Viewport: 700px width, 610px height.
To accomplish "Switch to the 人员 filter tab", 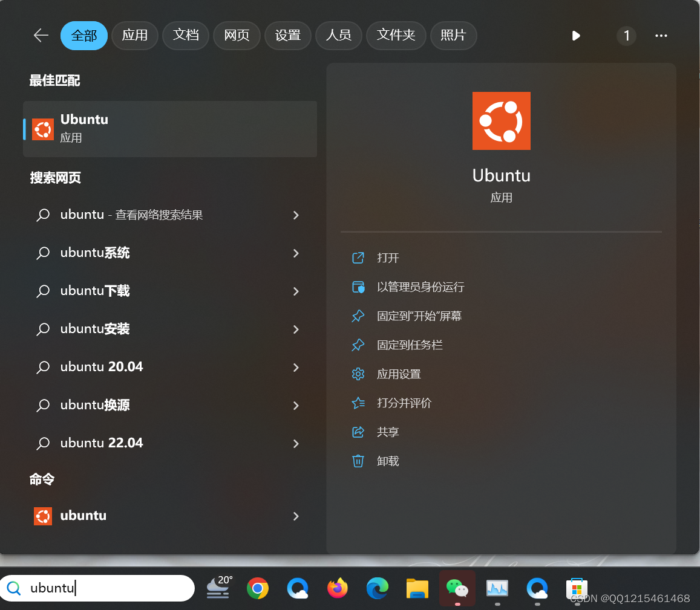I will coord(338,35).
